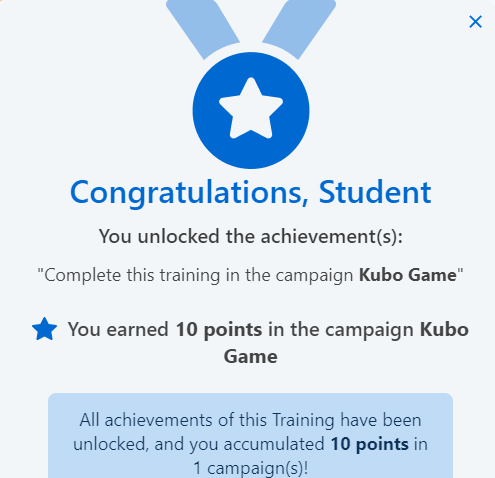Image resolution: width=495 pixels, height=478 pixels.
Task: Click the word 'Student' in the heading
Action: pyautogui.click(x=375, y=192)
